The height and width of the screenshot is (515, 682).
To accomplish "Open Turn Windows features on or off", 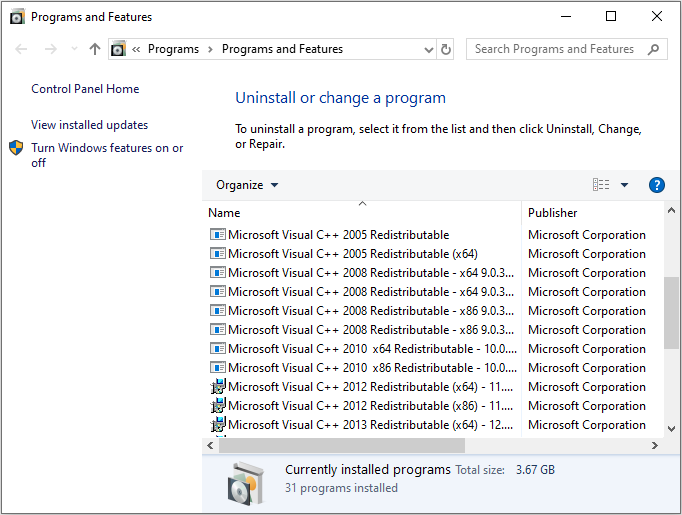I will pos(107,155).
